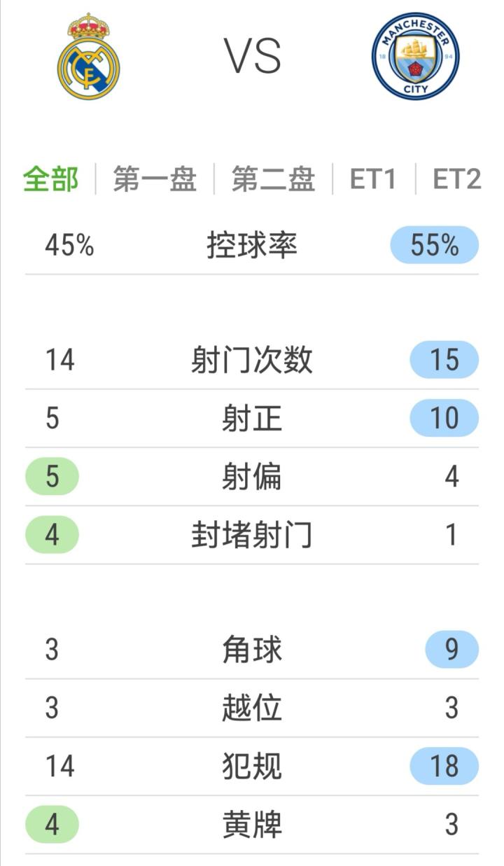Open the ET1 stats tab
504x866 pixels.
[x=373, y=179]
